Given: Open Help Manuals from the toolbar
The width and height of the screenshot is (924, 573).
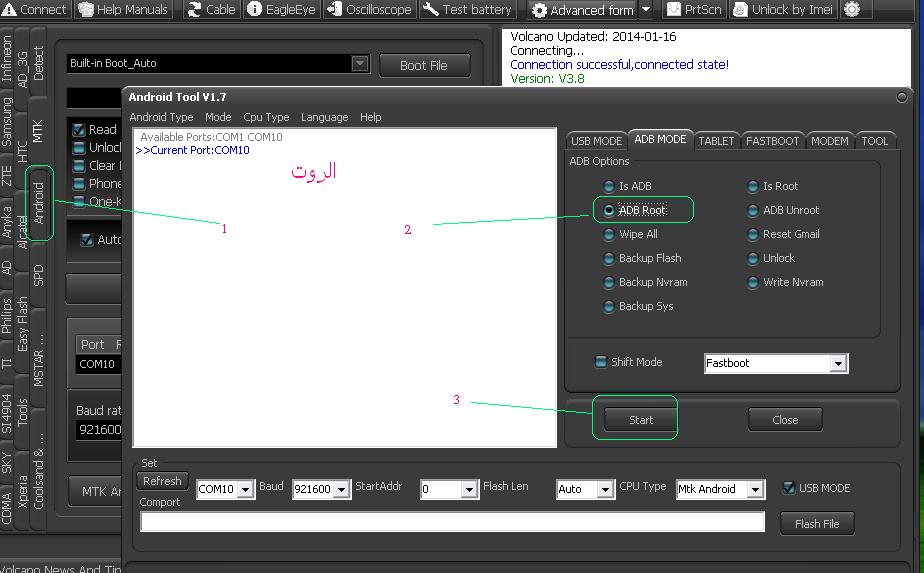Looking at the screenshot, I should pos(124,9).
